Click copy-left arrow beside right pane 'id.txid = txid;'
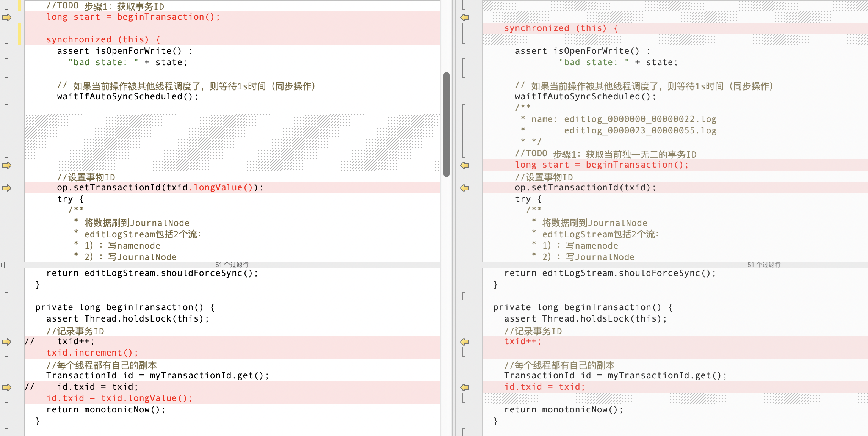 (465, 387)
